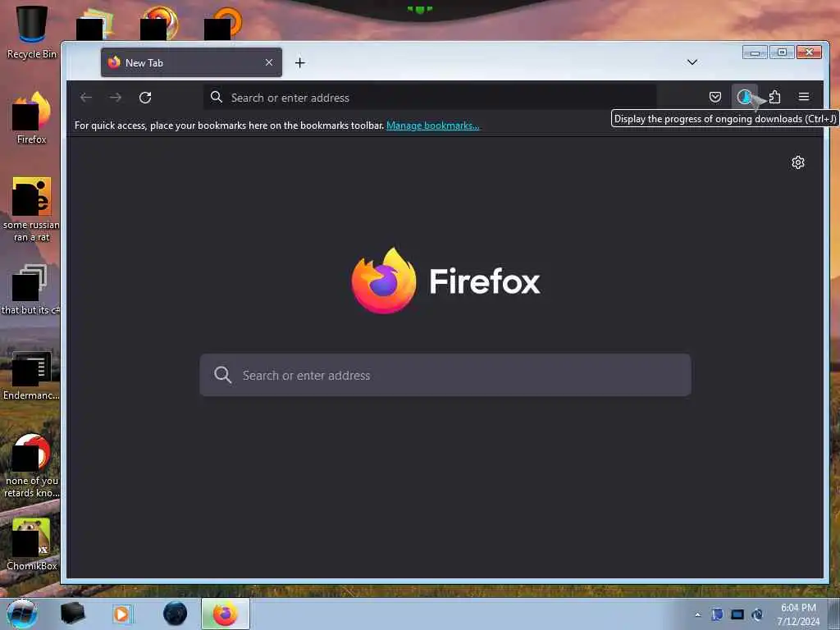Open the Windows Start orb

tap(22, 614)
